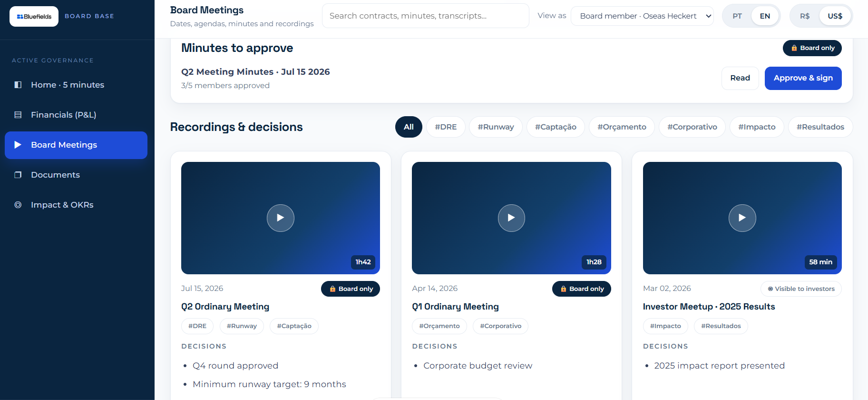Filter recordings by #Runway
The image size is (868, 400).
tap(496, 127)
